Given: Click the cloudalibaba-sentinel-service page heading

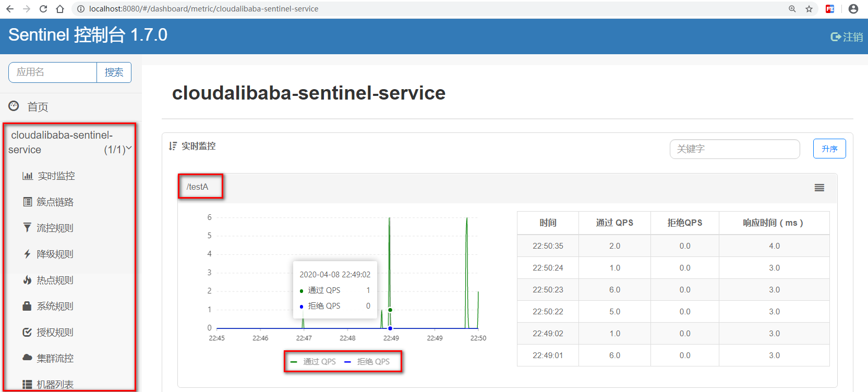Looking at the screenshot, I should [309, 93].
